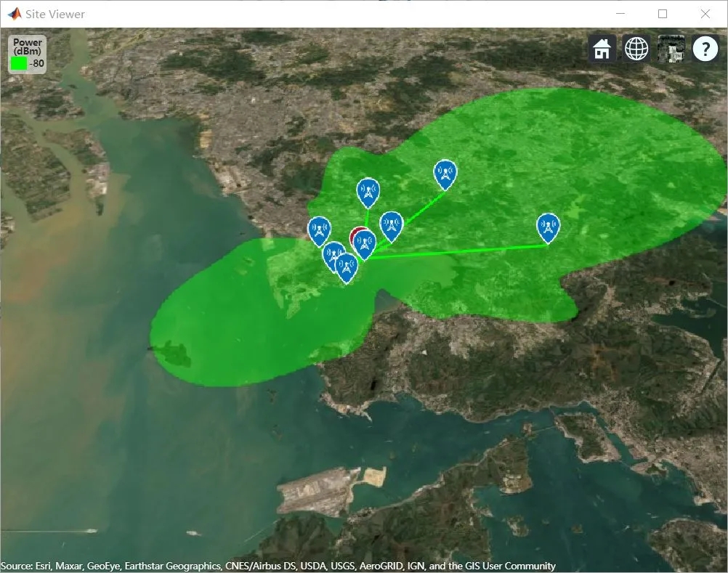Click the Power (dBm) legend label
This screenshot has width=728, height=573.
28,46
